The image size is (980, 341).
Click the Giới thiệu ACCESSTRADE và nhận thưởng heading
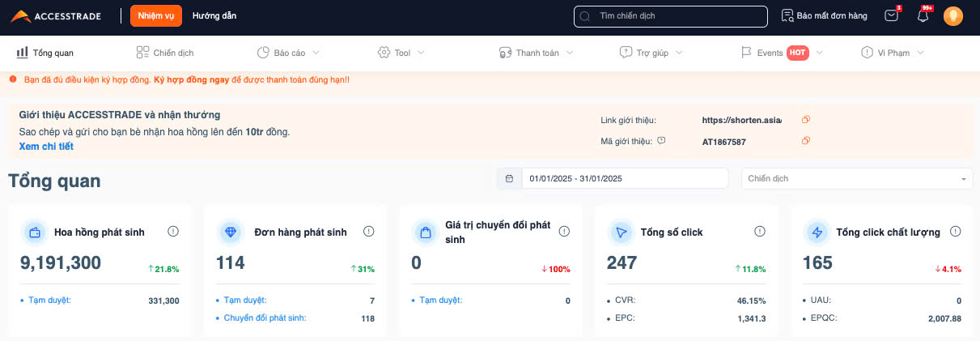click(x=119, y=115)
